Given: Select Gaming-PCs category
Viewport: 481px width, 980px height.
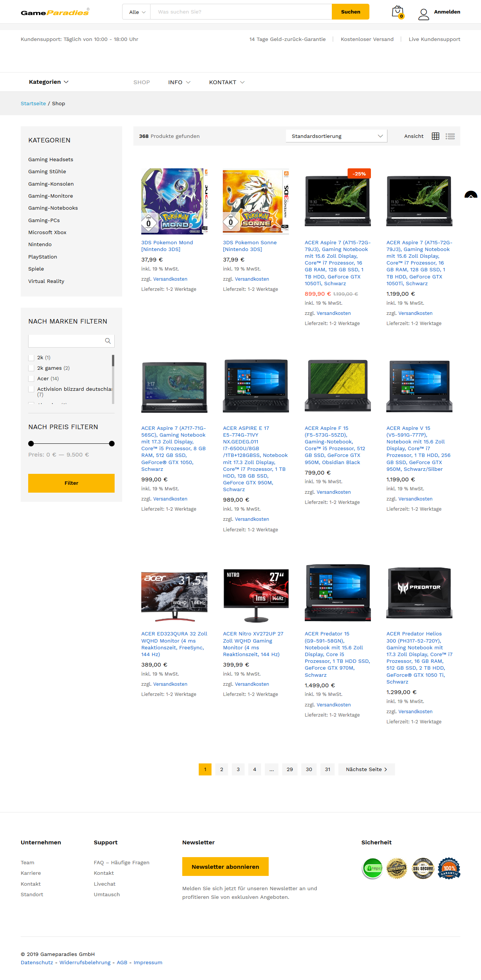Looking at the screenshot, I should pos(44,220).
